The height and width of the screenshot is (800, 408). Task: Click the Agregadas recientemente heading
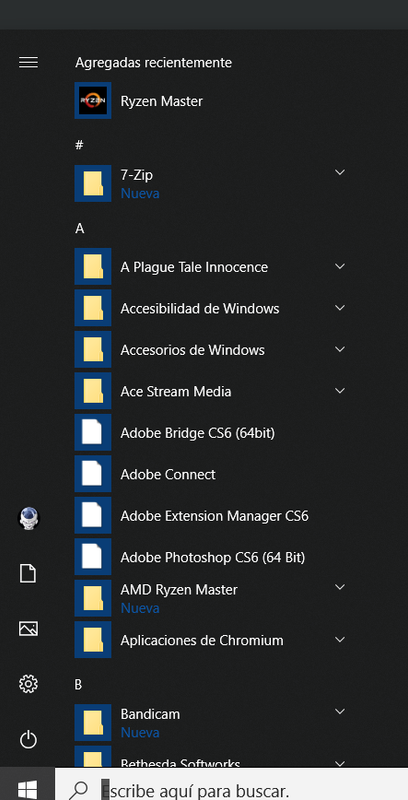(x=153, y=62)
